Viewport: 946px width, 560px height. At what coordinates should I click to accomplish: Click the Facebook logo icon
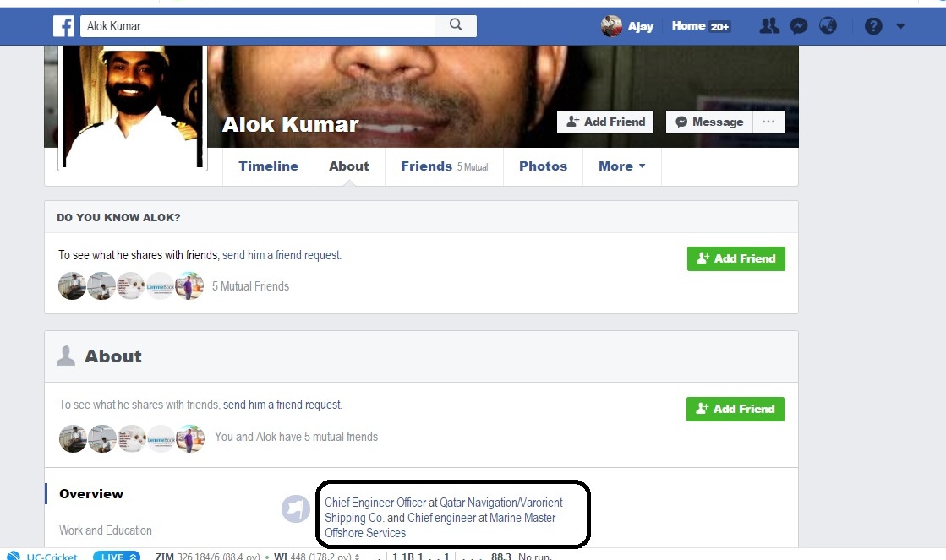pos(63,26)
